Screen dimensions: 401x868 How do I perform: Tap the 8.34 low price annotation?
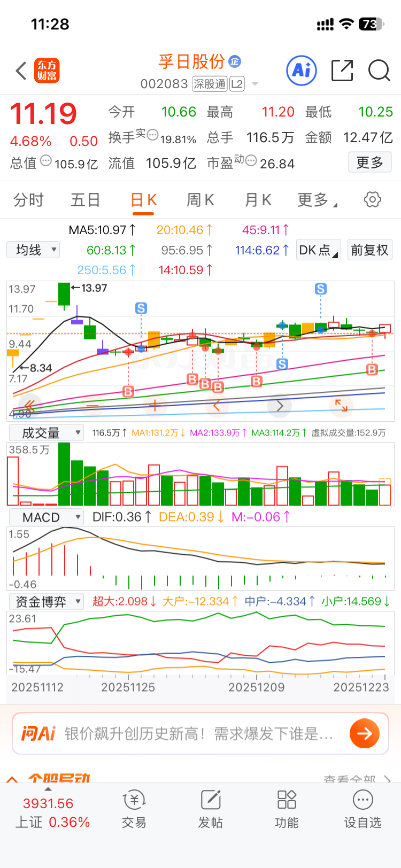point(36,368)
